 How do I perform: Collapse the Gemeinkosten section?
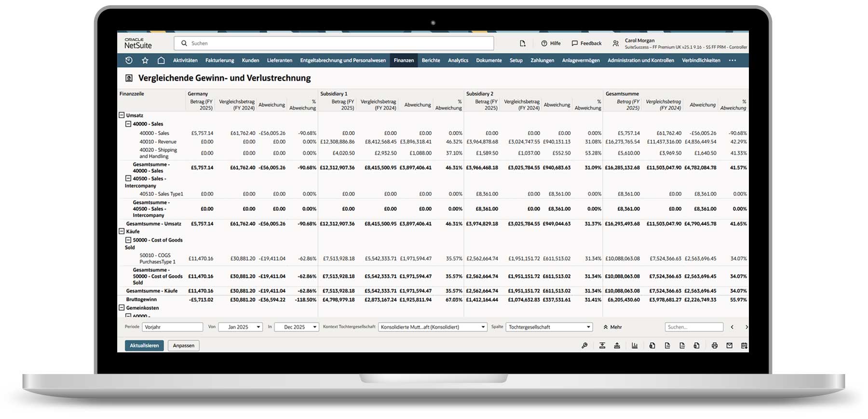click(122, 307)
